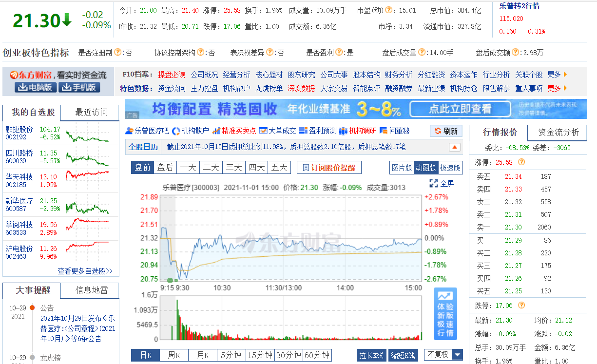The image size is (597, 364).
Task: Open help icon beside 是否注册制
Action: click(x=117, y=52)
